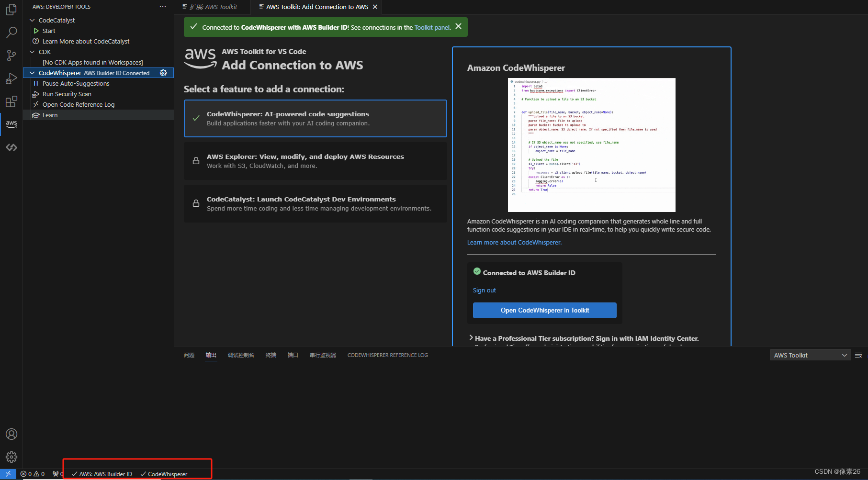Open Source Control view in activity bar
The width and height of the screenshot is (868, 480).
11,55
